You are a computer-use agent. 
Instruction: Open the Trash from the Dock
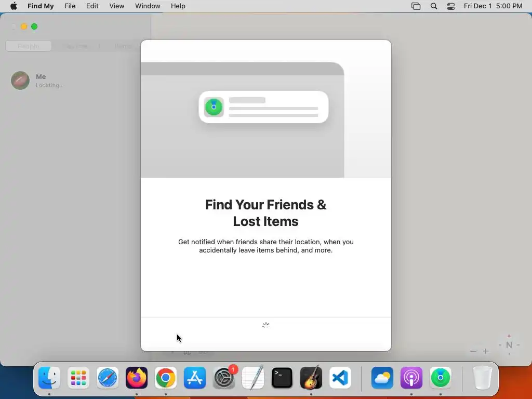[483, 378]
